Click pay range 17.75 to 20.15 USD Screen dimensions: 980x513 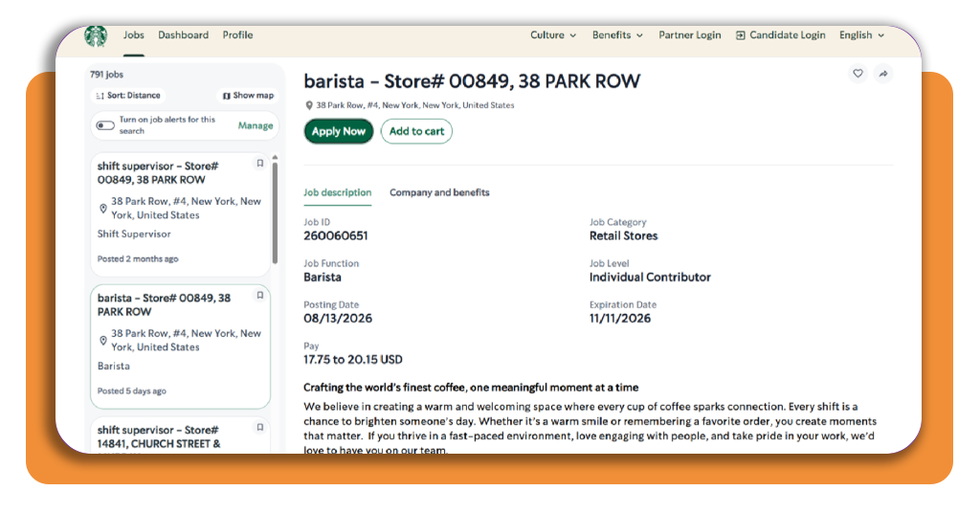pyautogui.click(x=353, y=360)
